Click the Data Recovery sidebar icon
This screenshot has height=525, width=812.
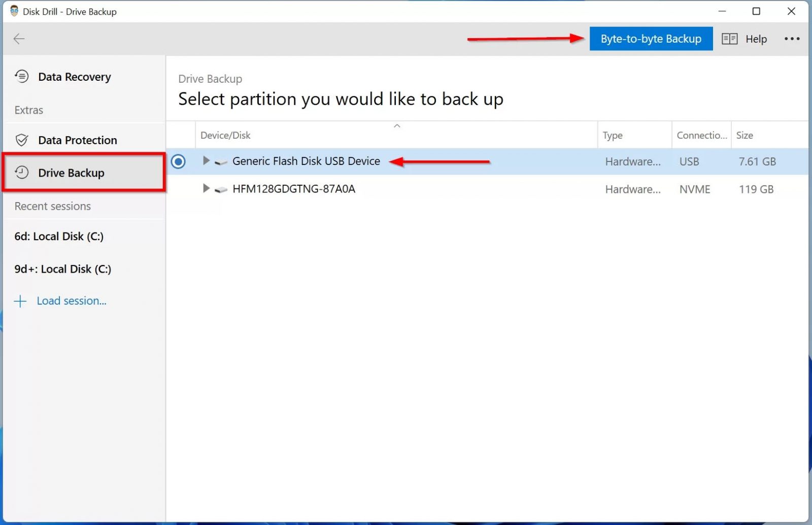tap(21, 77)
